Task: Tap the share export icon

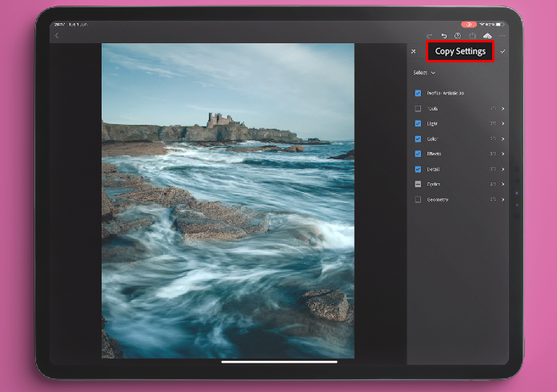Action: tap(472, 35)
